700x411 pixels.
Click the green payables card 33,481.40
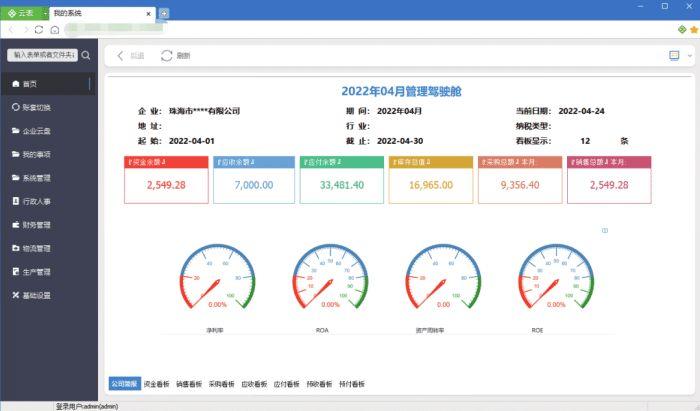tap(342, 180)
